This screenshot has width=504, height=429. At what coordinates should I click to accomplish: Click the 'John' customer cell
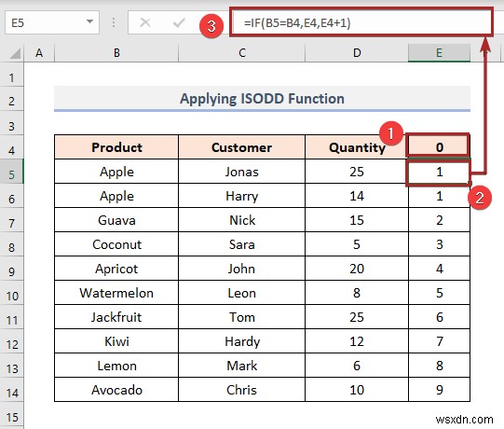[x=241, y=269]
